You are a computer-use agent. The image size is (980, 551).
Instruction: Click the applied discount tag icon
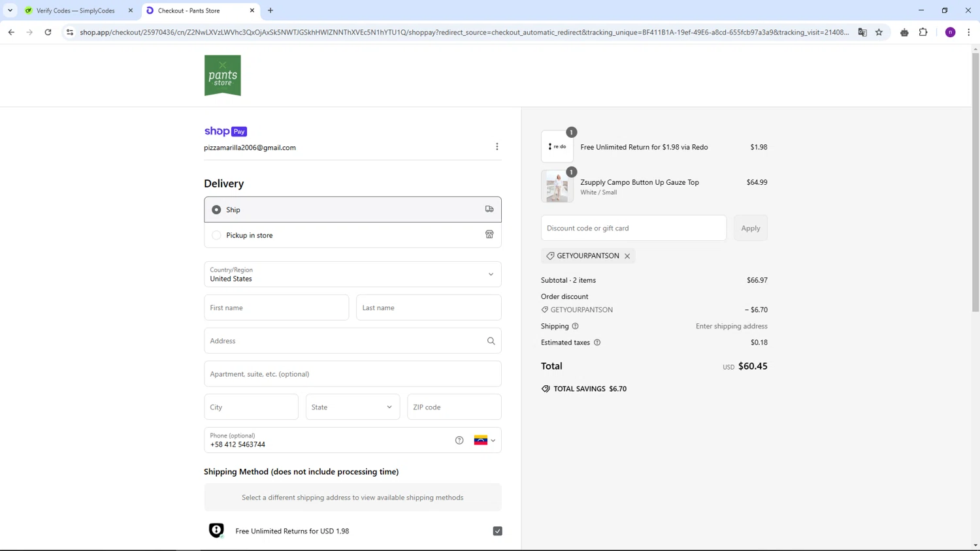(x=550, y=256)
